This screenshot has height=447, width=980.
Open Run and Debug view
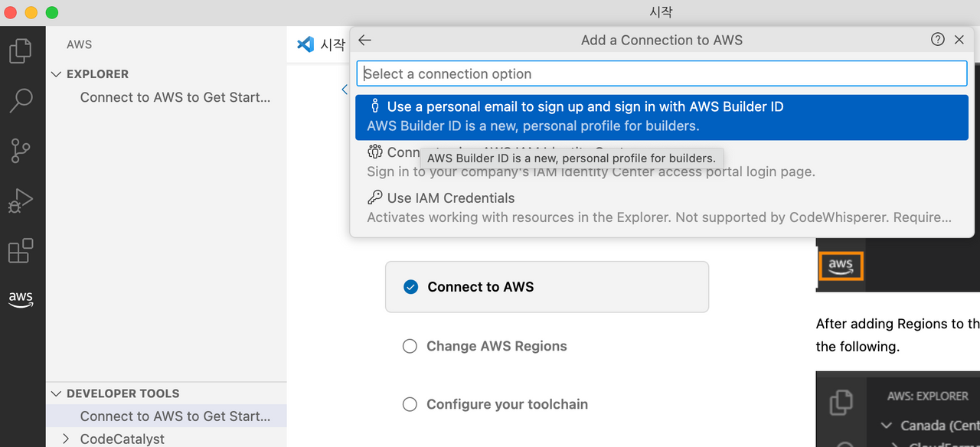(21, 201)
